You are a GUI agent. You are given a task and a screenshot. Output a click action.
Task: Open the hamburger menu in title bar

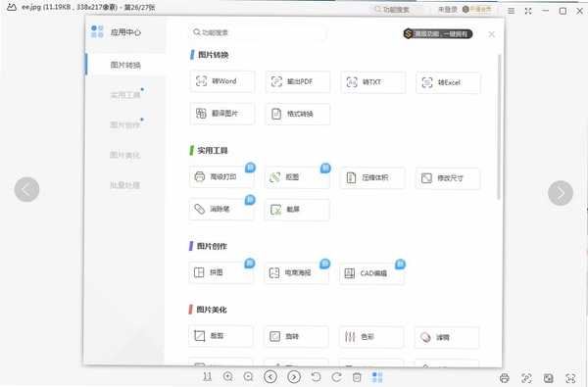coord(512,11)
